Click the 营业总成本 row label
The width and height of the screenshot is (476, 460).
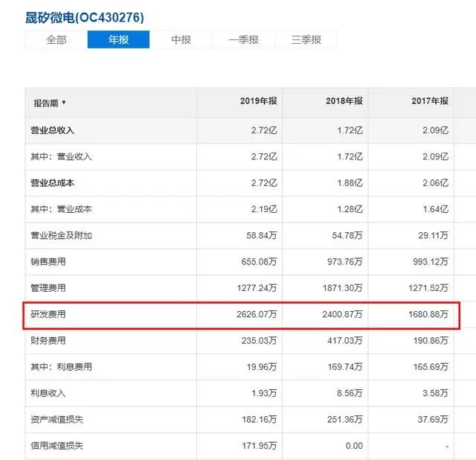(52, 183)
